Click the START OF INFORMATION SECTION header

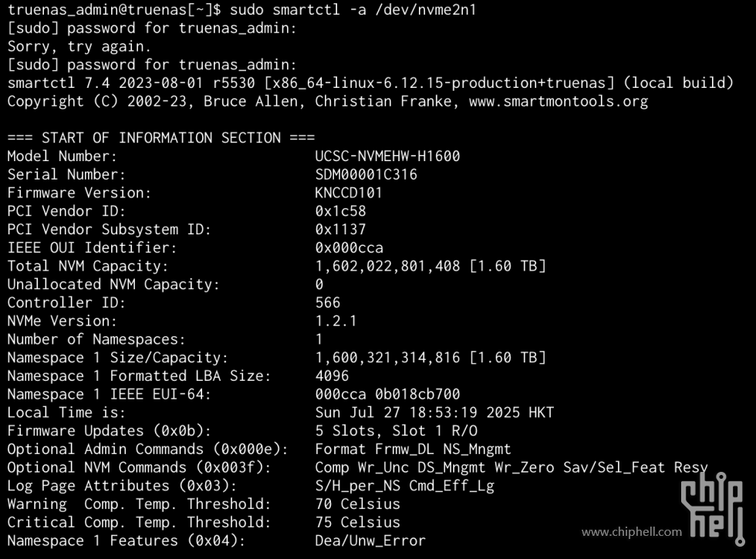coord(161,138)
